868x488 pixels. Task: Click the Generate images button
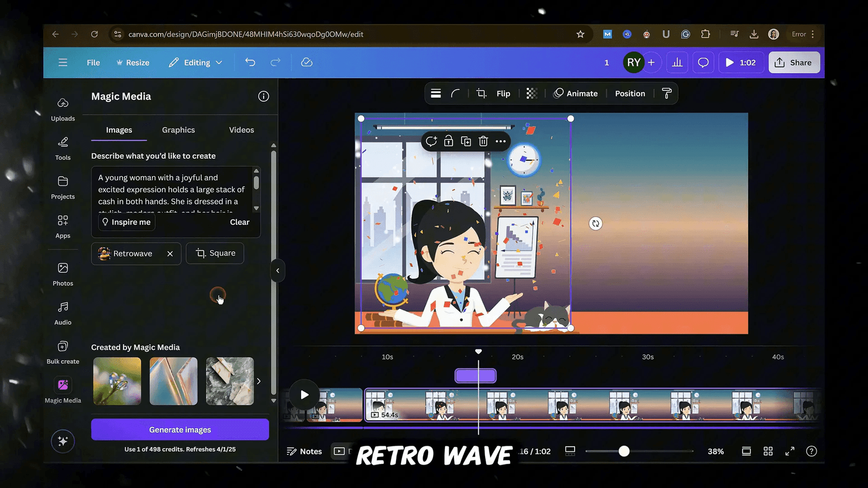click(x=180, y=429)
